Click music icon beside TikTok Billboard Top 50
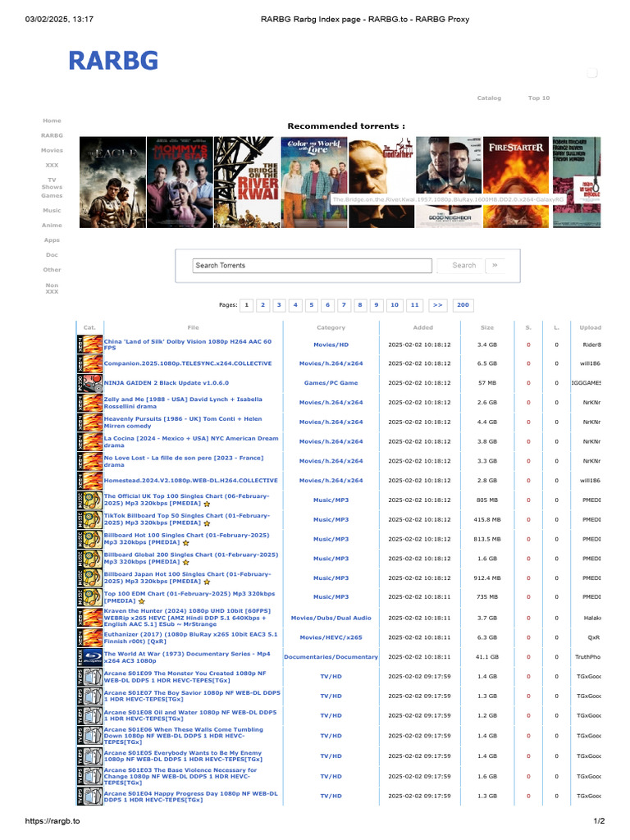630x840 pixels. pyautogui.click(x=89, y=519)
